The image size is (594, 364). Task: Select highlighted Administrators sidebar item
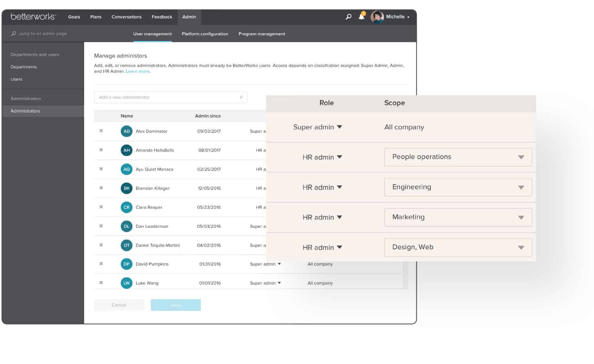(x=43, y=111)
